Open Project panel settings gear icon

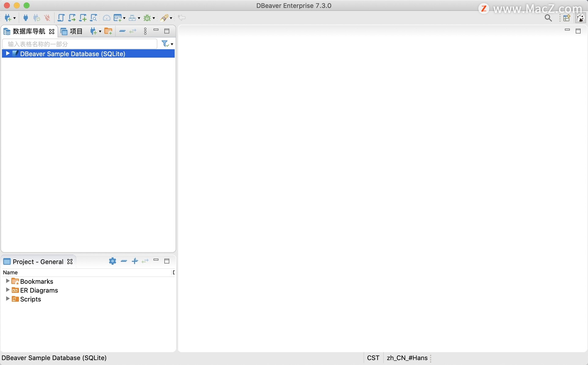coord(112,261)
